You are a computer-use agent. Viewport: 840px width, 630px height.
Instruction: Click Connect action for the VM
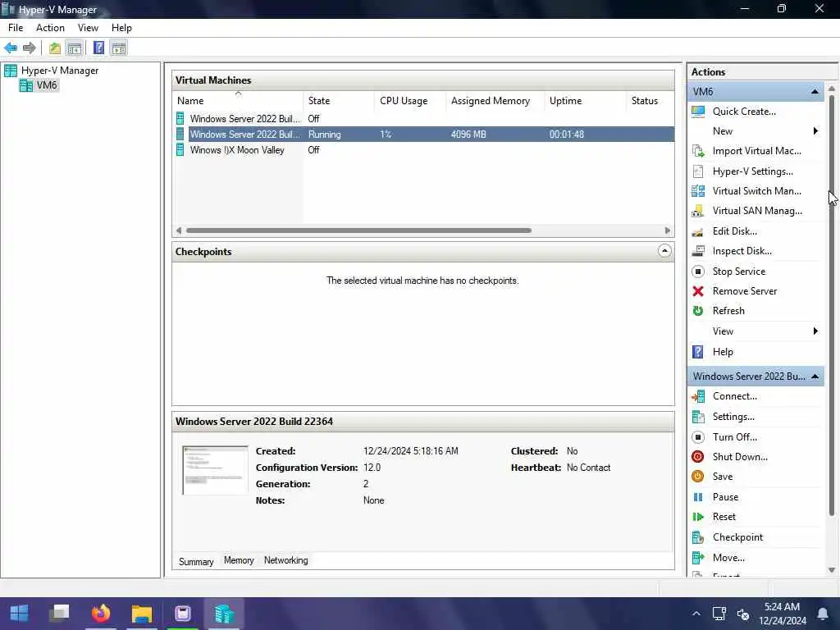click(x=734, y=396)
